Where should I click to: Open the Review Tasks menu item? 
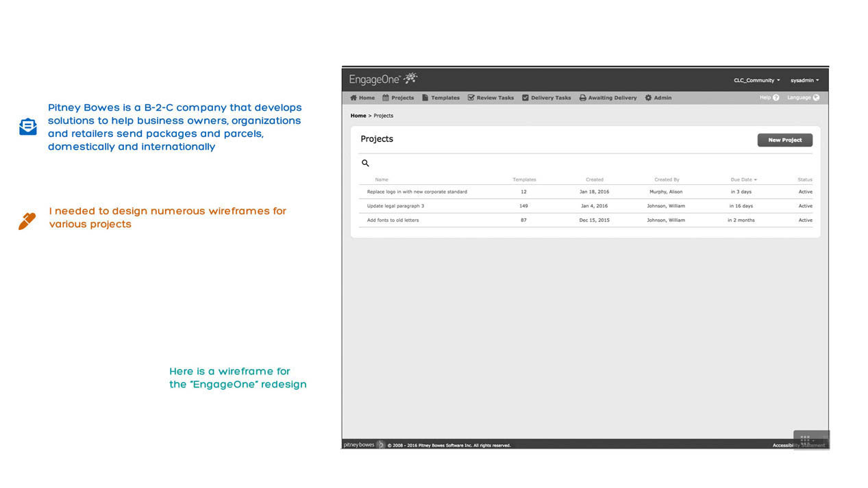[491, 98]
